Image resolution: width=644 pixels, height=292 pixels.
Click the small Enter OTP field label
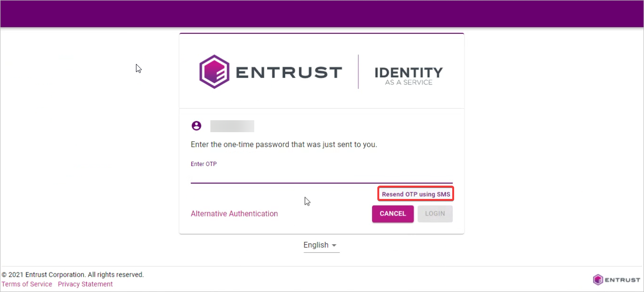tap(204, 164)
